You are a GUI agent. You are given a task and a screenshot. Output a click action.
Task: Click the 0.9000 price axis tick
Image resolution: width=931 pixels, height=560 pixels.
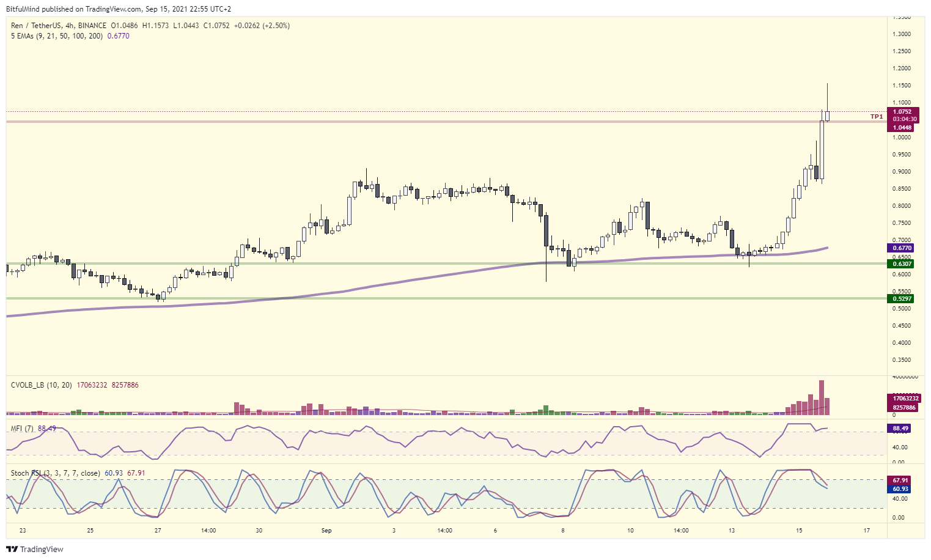pyautogui.click(x=902, y=172)
